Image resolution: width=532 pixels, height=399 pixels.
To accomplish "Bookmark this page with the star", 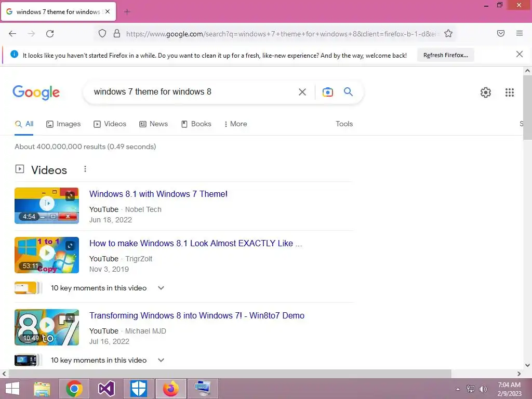I will [x=448, y=33].
